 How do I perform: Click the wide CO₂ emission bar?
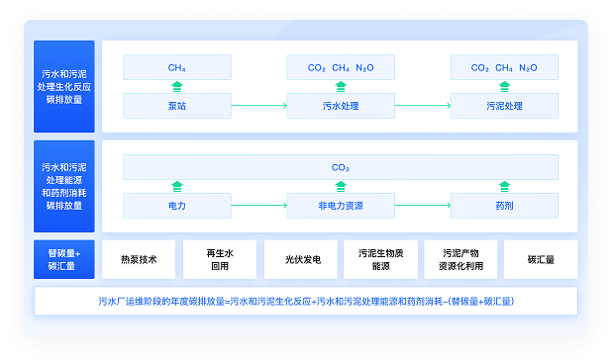point(341,167)
